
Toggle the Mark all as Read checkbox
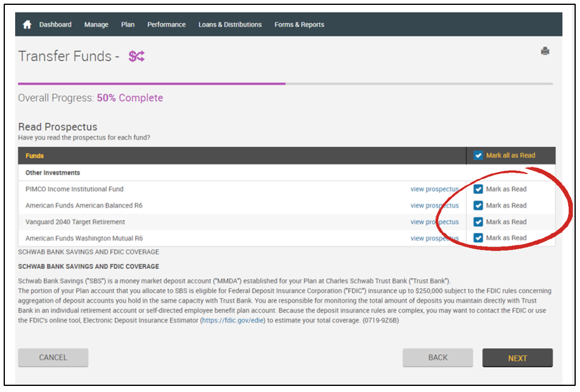478,156
